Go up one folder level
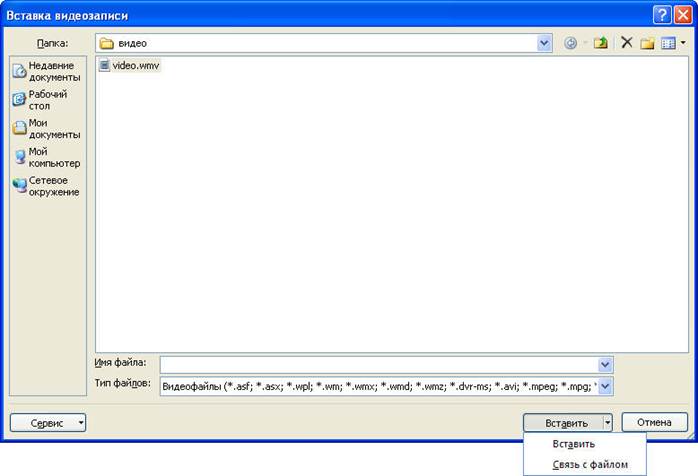 (x=601, y=43)
